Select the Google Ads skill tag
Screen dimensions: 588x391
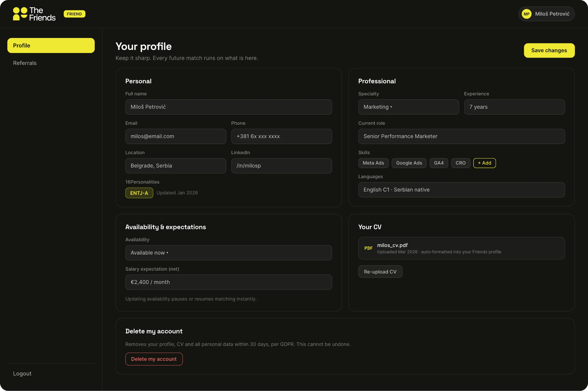click(409, 163)
